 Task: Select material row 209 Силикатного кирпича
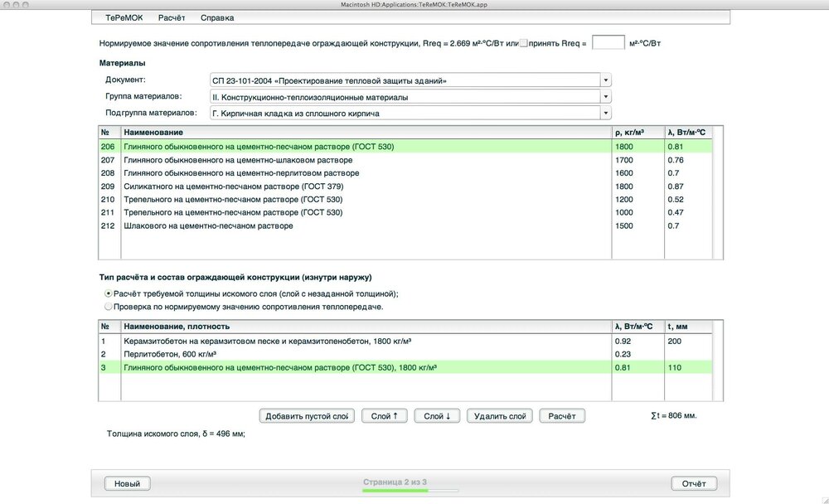365,187
